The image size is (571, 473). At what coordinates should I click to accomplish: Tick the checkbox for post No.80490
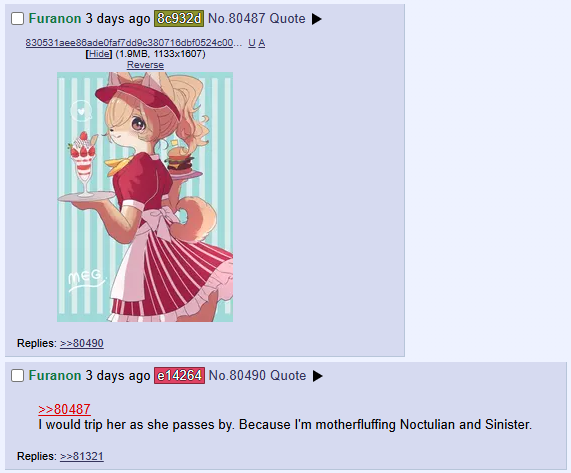(x=17, y=375)
